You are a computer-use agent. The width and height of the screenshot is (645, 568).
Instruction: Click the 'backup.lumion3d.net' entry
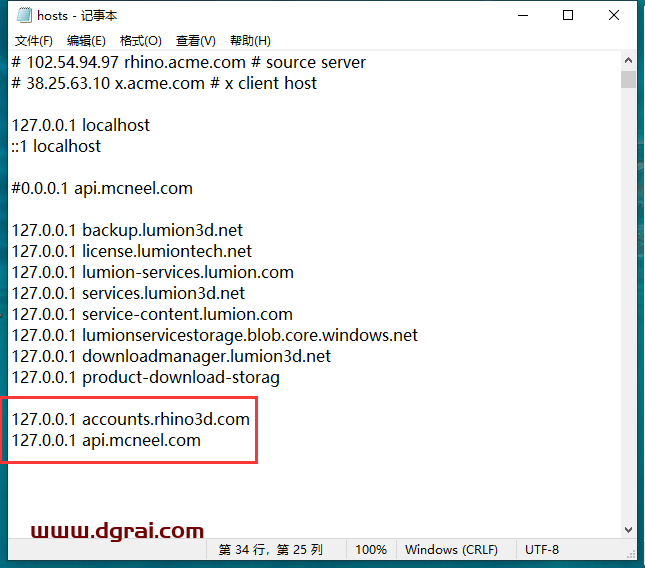point(162,230)
